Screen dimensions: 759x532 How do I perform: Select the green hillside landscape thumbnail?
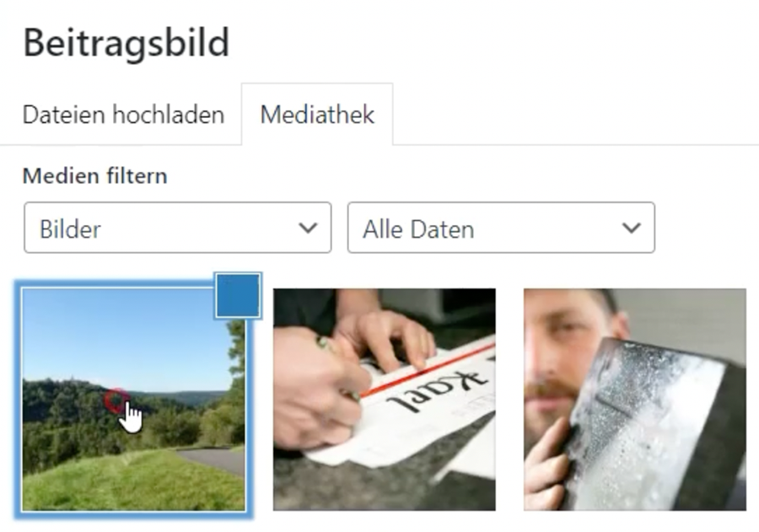pyautogui.click(x=133, y=400)
